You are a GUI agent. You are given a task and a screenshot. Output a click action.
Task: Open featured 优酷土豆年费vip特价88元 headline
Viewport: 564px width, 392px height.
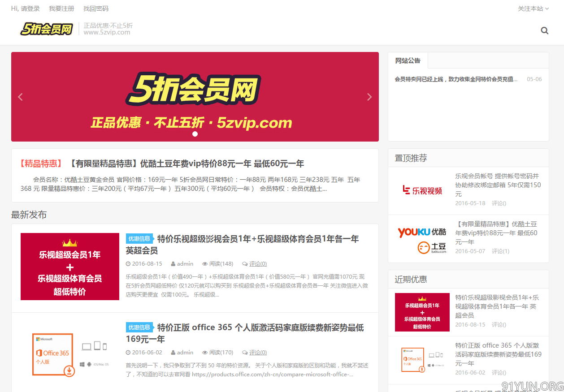click(187, 164)
